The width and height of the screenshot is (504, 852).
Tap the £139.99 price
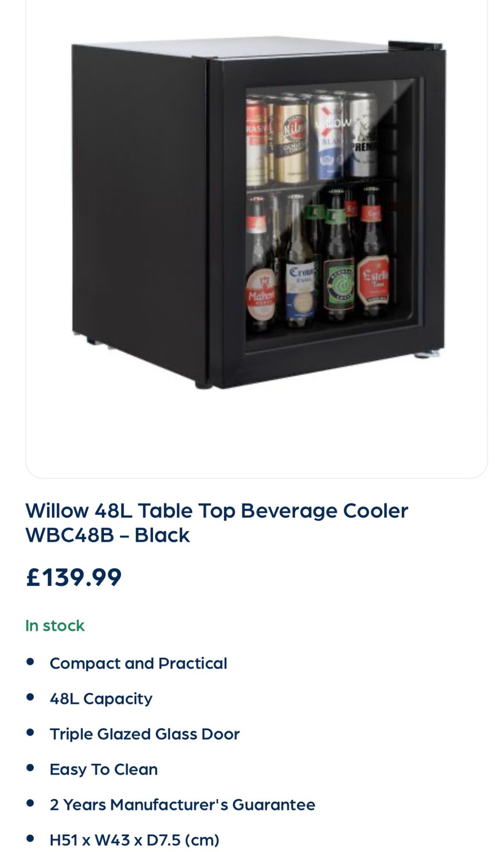[74, 578]
